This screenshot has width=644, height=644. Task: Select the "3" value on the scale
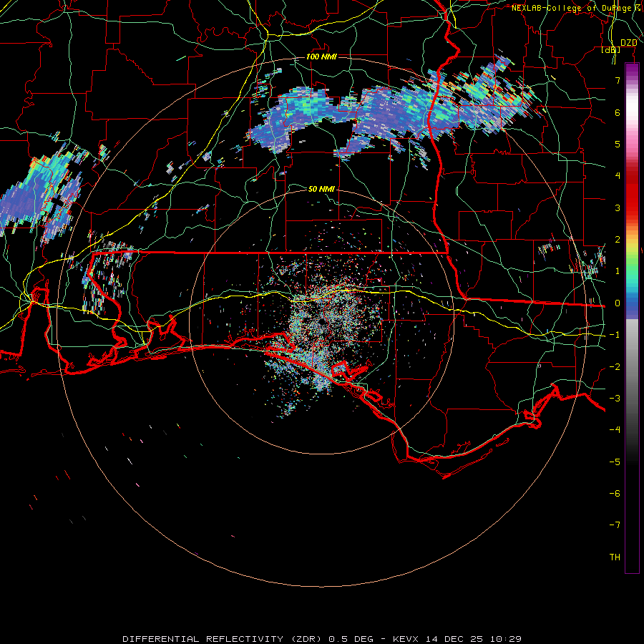[x=618, y=208]
